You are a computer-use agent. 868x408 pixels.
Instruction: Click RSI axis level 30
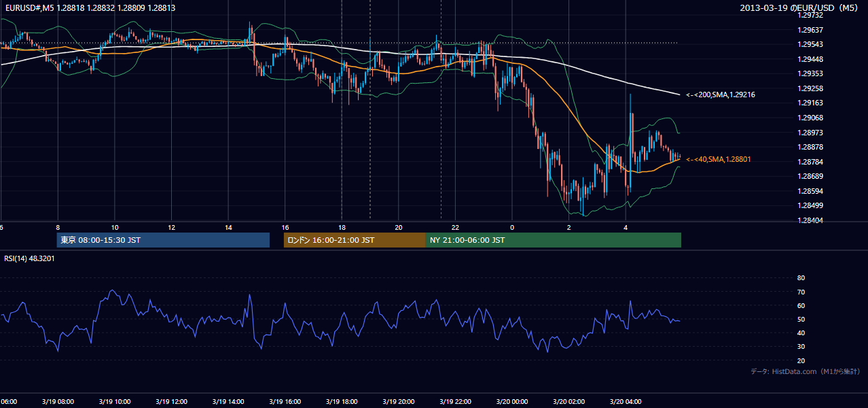click(801, 347)
